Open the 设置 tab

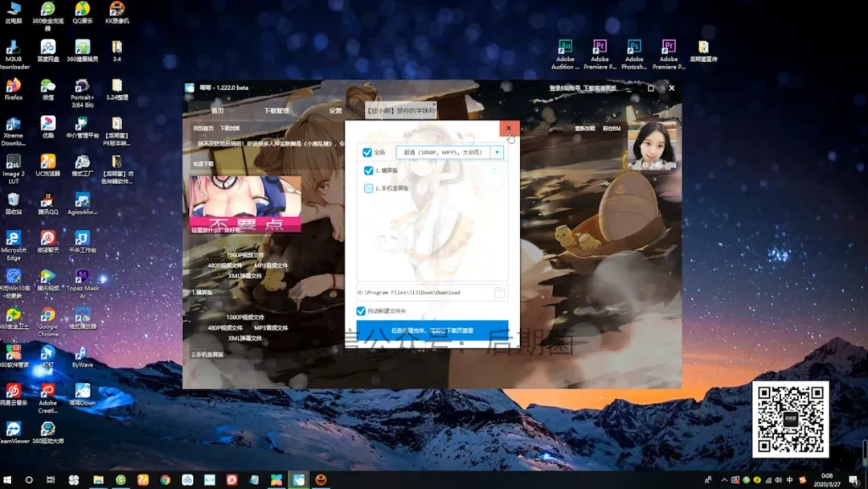[335, 111]
